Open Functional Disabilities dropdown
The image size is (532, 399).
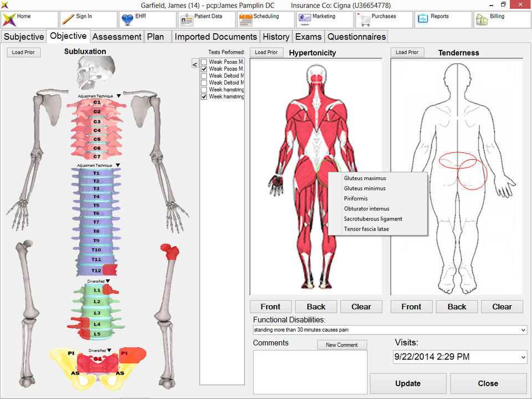click(x=523, y=330)
